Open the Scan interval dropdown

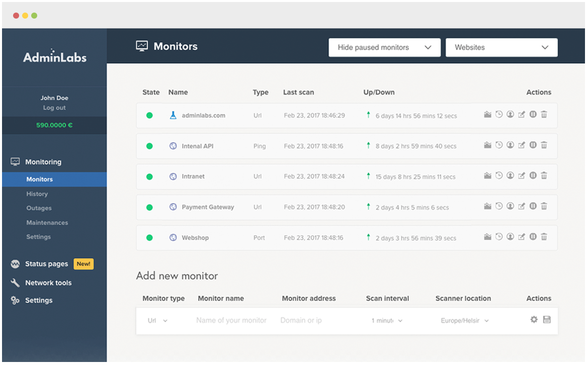[387, 321]
